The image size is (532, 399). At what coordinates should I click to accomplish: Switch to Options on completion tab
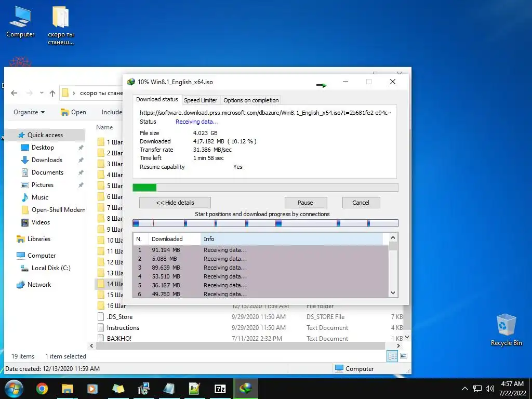(251, 100)
